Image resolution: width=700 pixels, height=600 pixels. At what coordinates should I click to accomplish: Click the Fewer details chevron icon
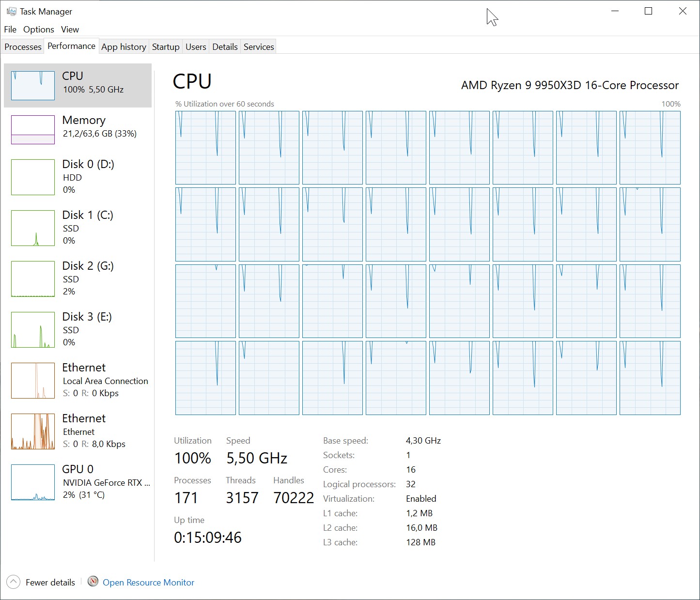click(14, 582)
